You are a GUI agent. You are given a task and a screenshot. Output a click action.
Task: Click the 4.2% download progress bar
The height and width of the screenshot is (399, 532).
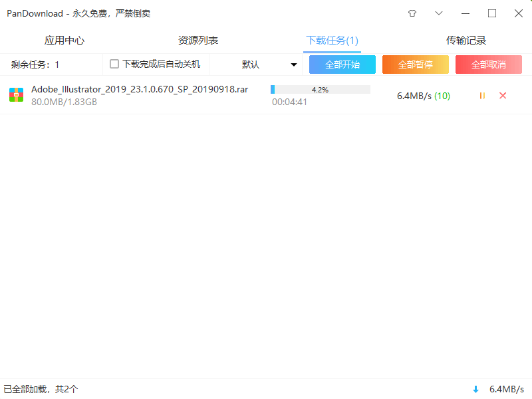[321, 90]
